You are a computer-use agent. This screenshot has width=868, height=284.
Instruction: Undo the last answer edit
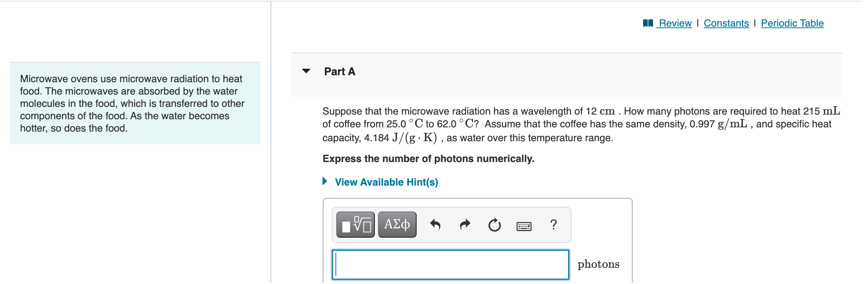[x=436, y=224]
